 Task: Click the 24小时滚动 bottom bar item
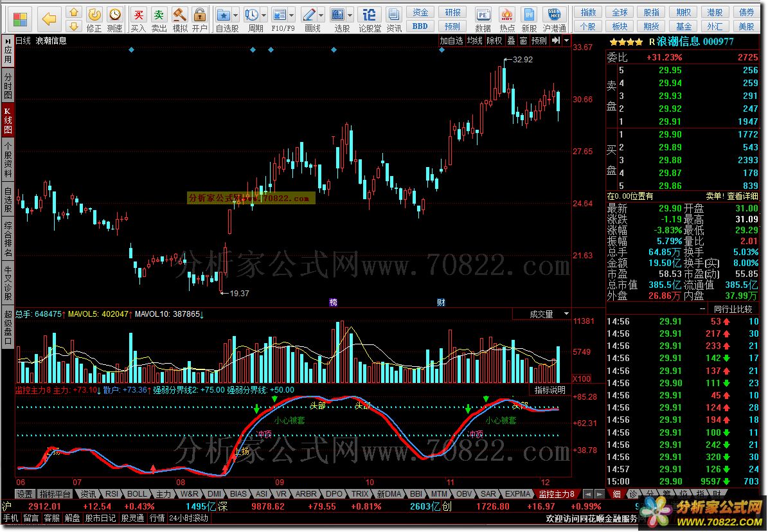coord(188,518)
